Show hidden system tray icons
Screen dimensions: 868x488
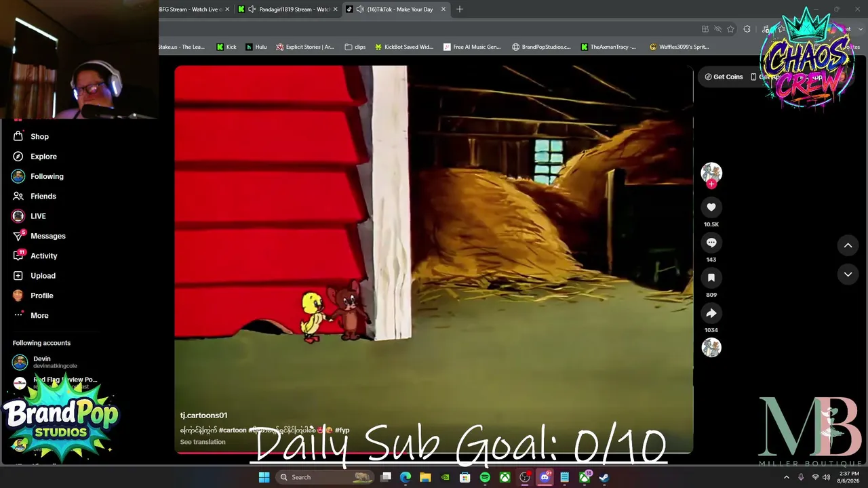click(787, 477)
